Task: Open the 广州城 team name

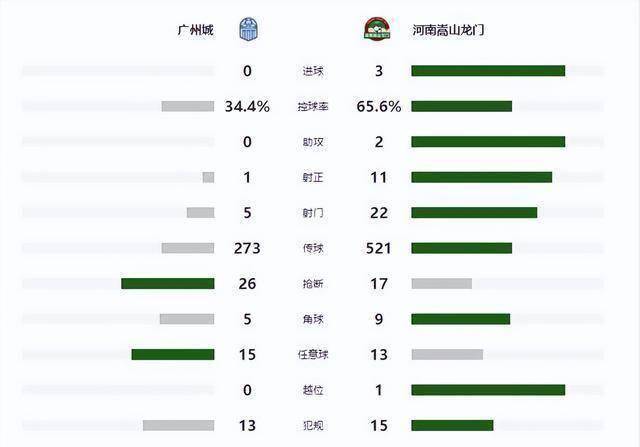Action: [x=196, y=30]
